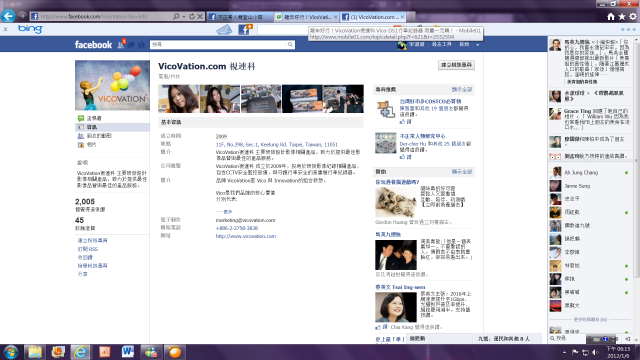Open Internet Explorer taskbar icon
The height and width of the screenshot is (360, 640).
80,352
